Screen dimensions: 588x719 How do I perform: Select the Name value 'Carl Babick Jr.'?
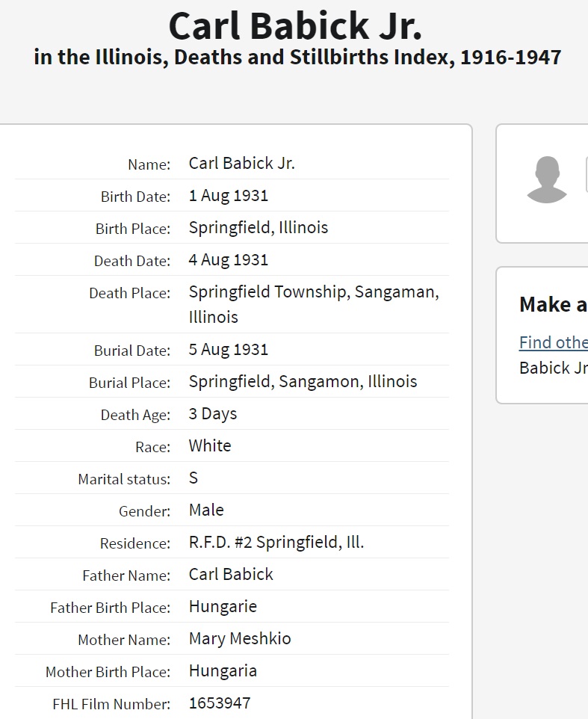241,164
